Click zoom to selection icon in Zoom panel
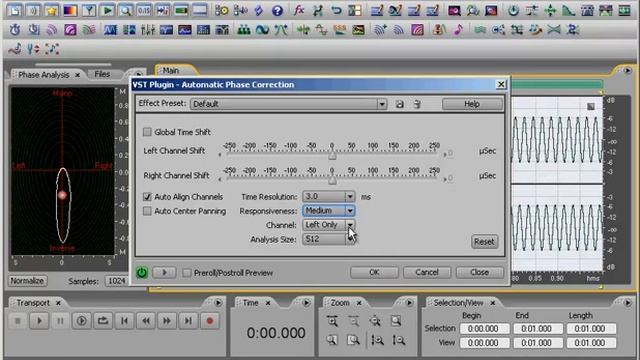640x360 pixels. [396, 321]
